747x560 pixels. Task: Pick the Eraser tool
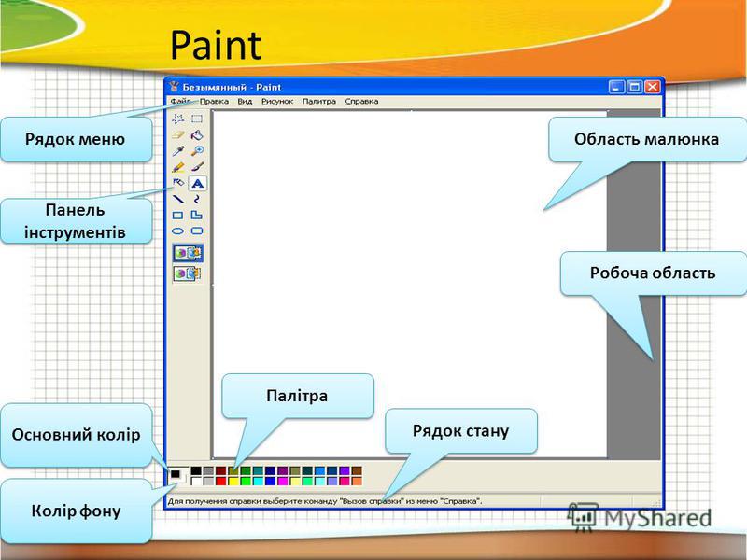[x=177, y=135]
